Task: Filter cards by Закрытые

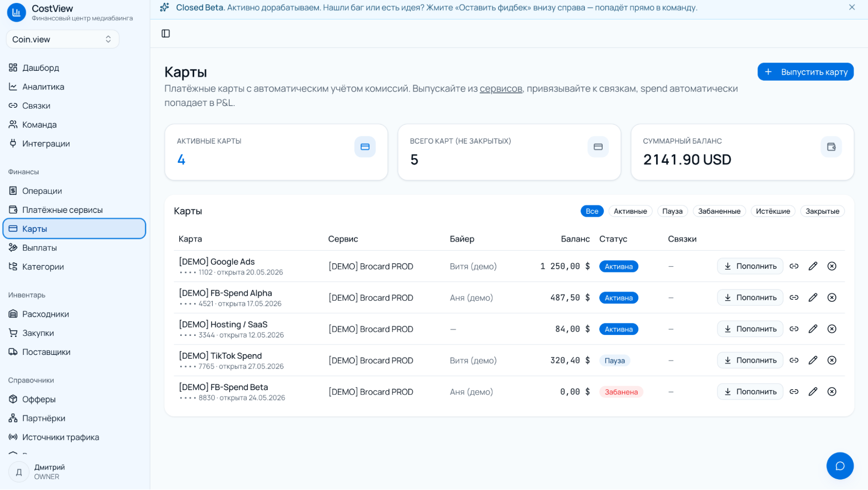Action: [x=822, y=211]
